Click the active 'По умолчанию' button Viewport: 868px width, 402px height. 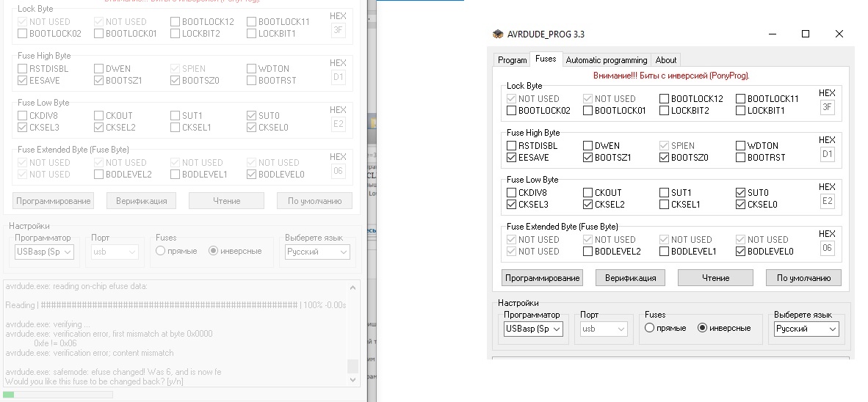click(x=803, y=278)
